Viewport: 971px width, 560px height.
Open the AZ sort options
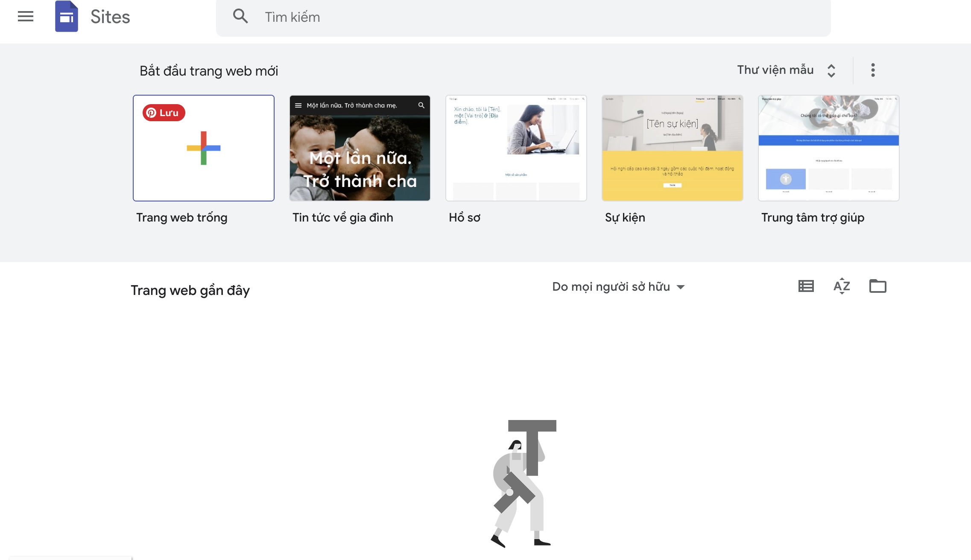pos(842,286)
